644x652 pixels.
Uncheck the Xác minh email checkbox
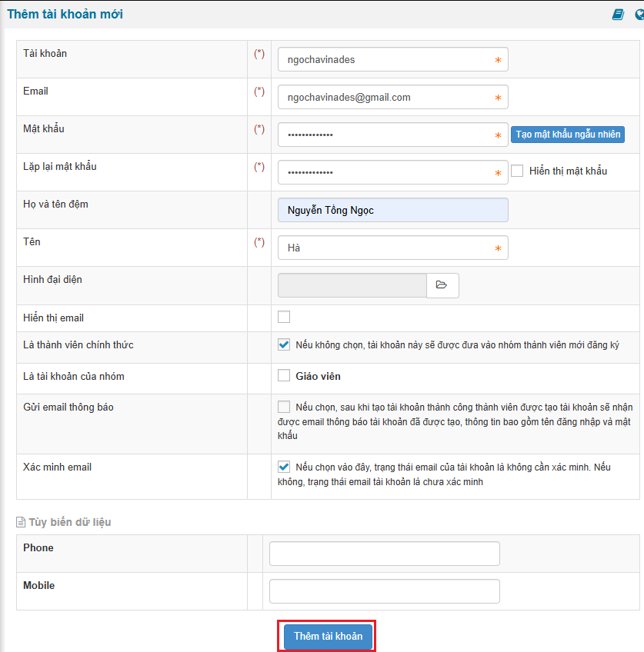tap(284, 467)
